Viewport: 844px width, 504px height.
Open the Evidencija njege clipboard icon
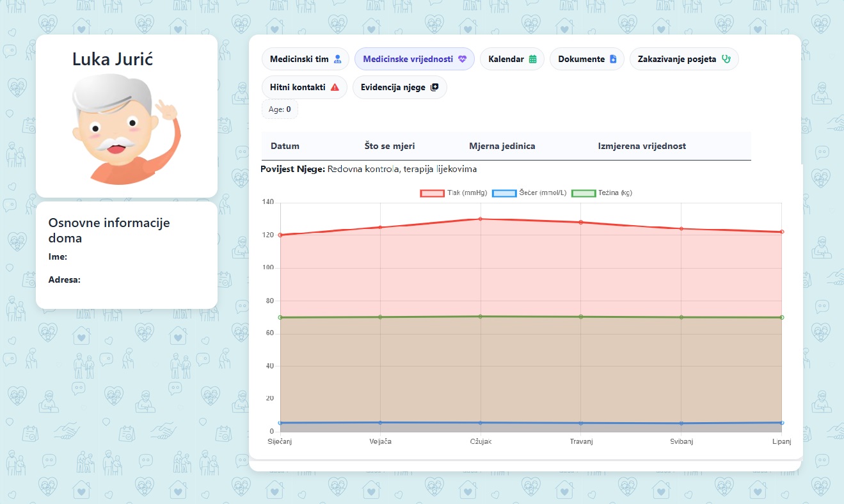coord(436,87)
